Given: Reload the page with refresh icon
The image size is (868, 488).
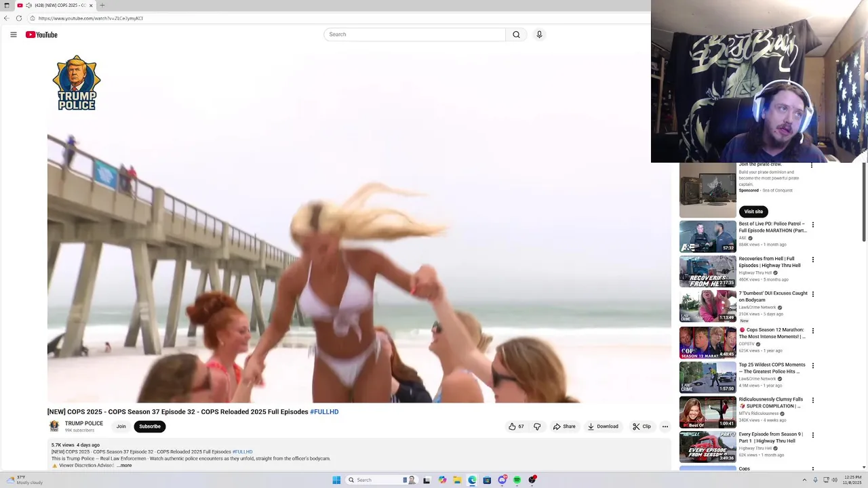Looking at the screenshot, I should pos(19,18).
